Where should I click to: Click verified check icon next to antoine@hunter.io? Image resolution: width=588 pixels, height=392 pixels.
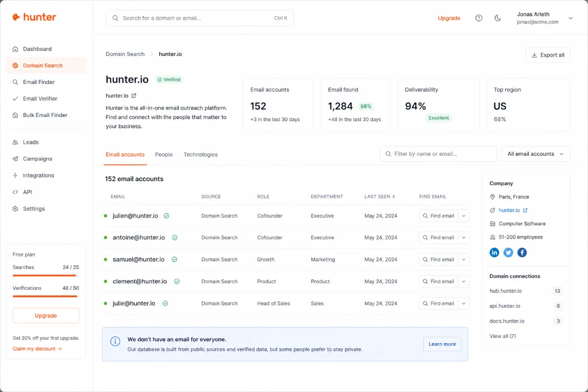[x=175, y=238]
